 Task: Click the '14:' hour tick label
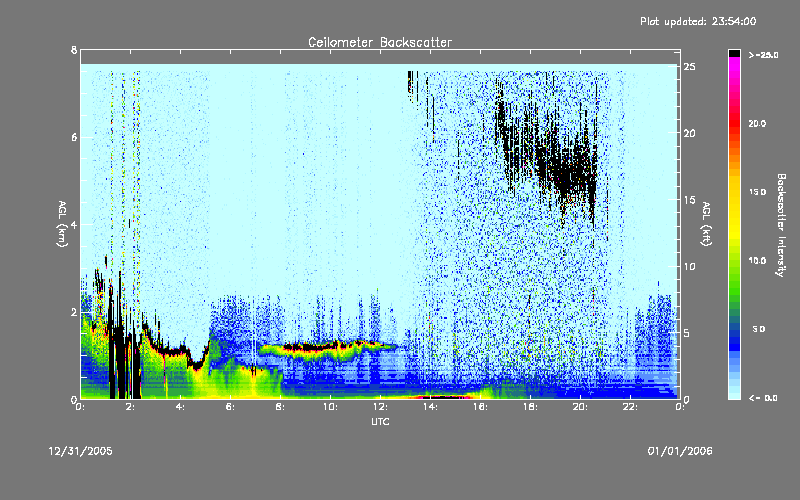coord(431,407)
